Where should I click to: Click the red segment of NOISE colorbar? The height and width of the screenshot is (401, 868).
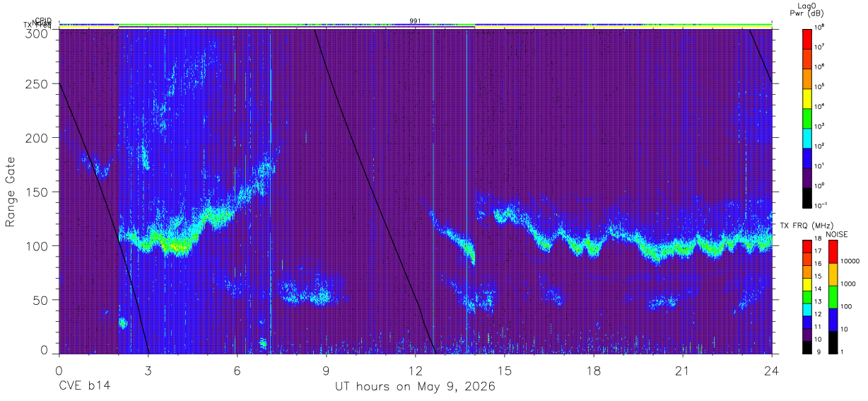pyautogui.click(x=833, y=252)
